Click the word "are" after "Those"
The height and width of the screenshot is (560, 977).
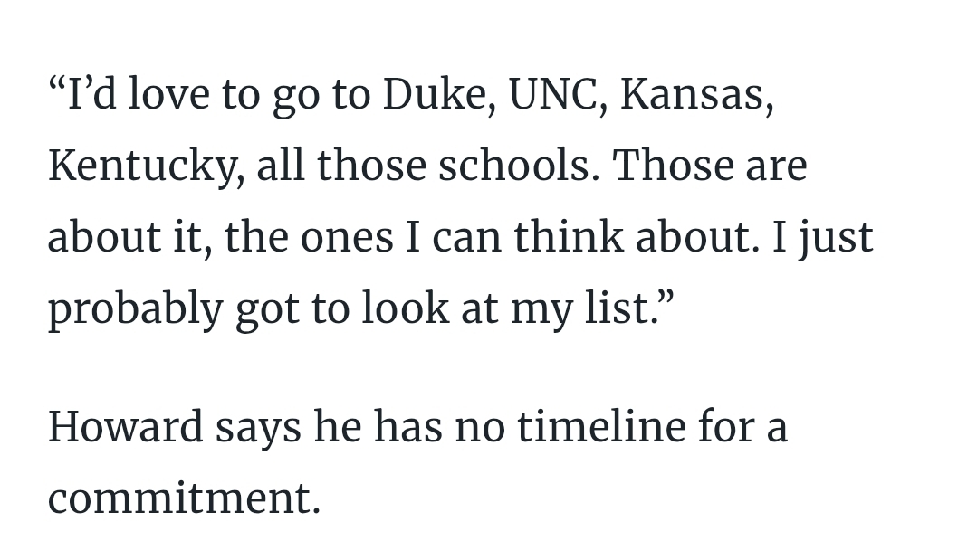click(x=775, y=166)
